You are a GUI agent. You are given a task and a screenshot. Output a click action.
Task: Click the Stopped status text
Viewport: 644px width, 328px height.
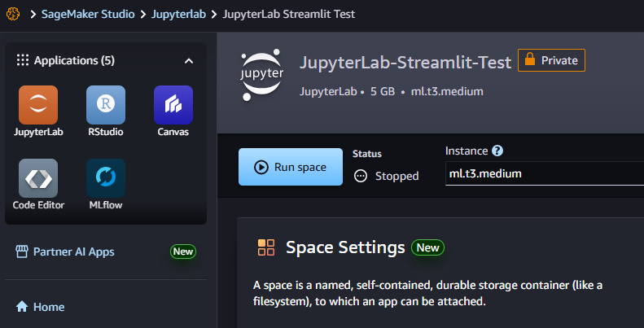tap(396, 176)
